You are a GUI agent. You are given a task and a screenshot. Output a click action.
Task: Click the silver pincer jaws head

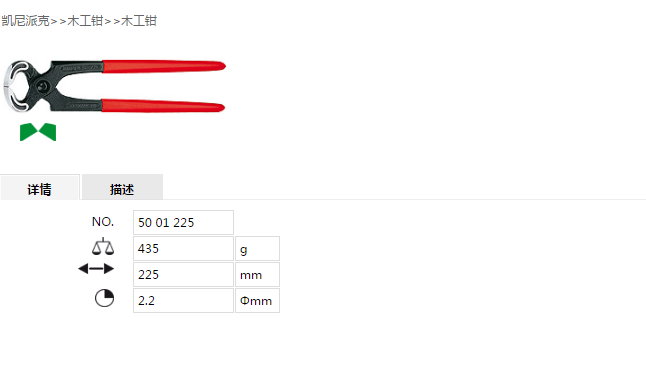[x=16, y=86]
